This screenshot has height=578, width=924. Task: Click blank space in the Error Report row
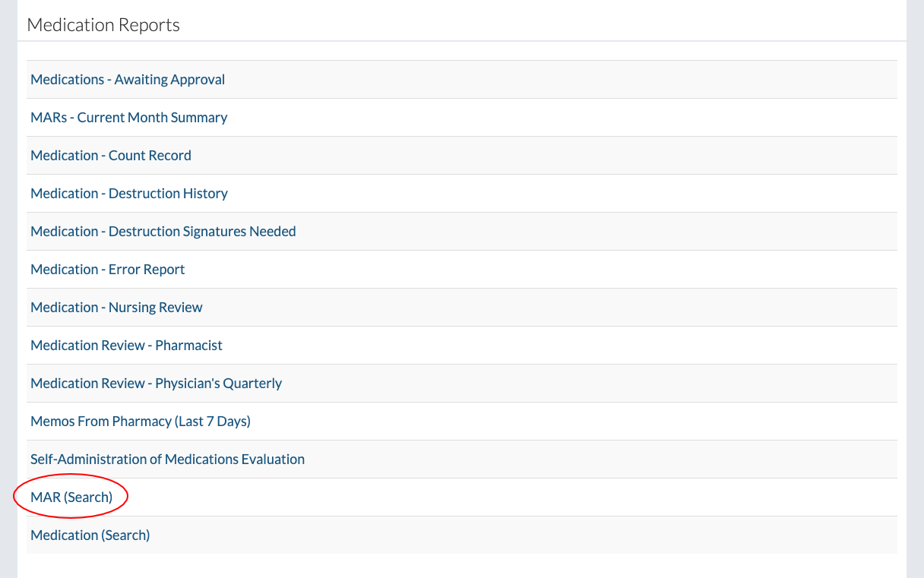coord(532,270)
